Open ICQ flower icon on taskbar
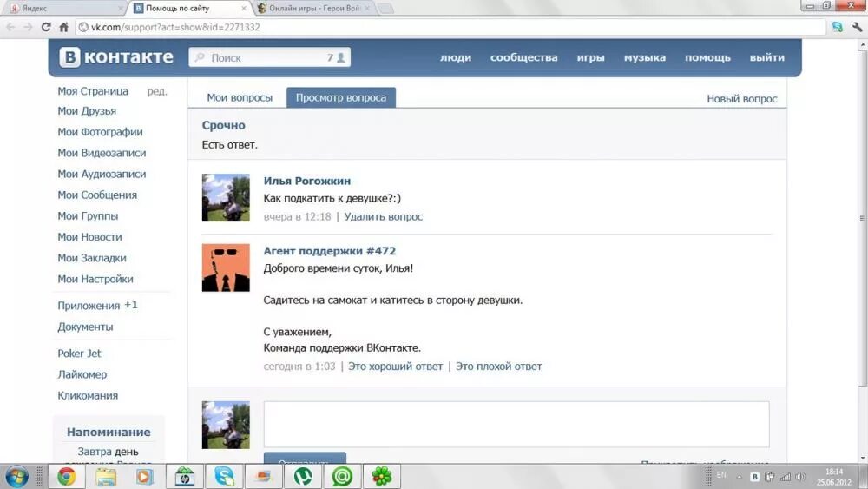868x489 pixels. coord(381,476)
